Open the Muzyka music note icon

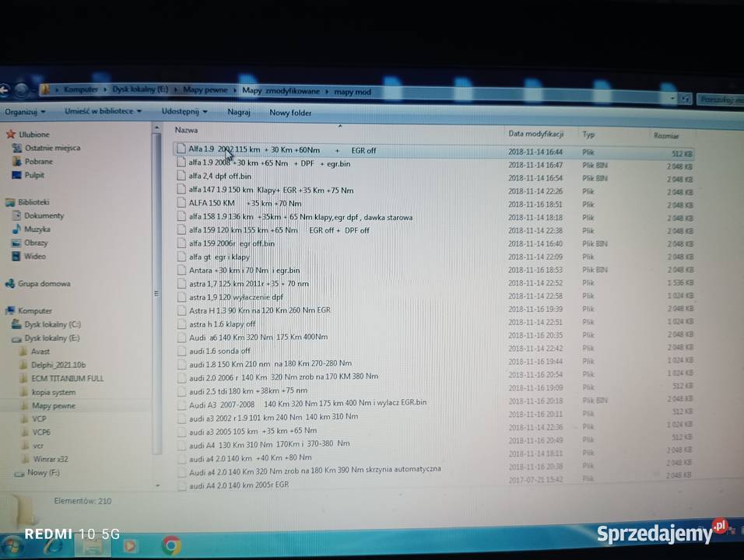(x=17, y=229)
